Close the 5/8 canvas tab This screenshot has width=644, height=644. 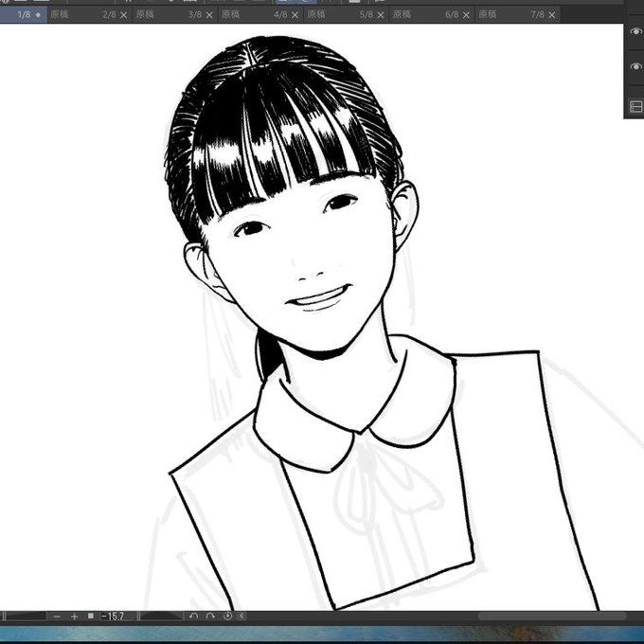pos(381,15)
